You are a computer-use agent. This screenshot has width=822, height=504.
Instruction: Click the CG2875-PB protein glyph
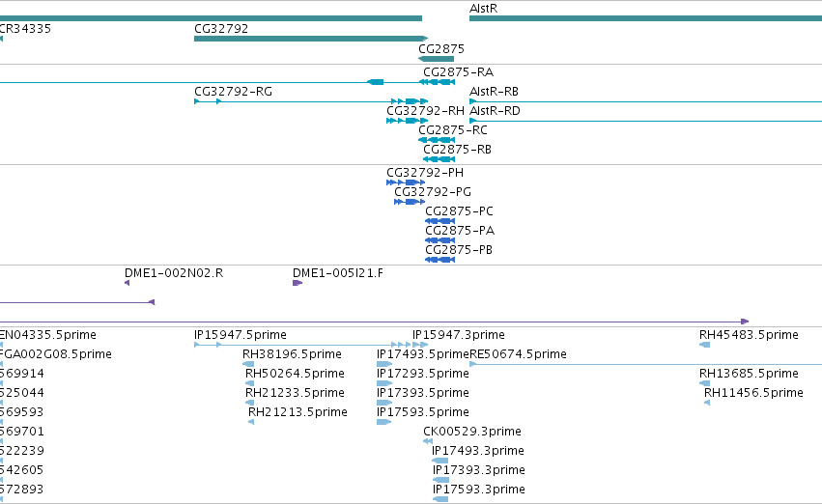[439, 260]
